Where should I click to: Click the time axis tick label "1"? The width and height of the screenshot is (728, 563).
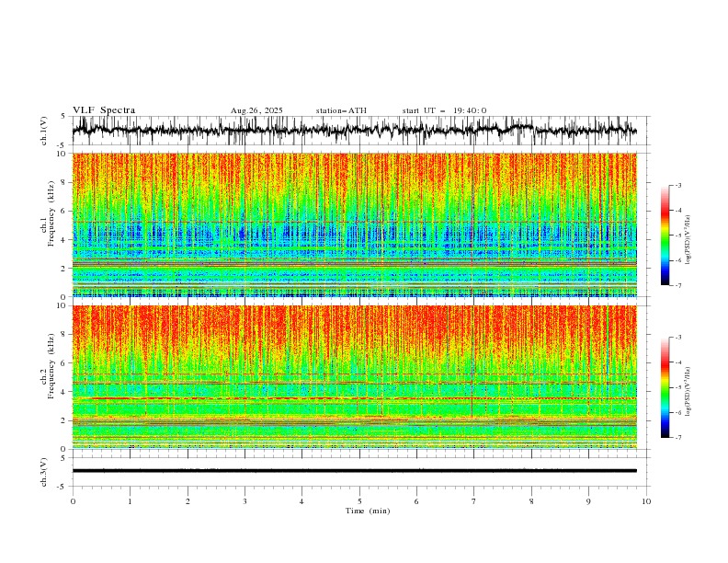pyautogui.click(x=130, y=501)
